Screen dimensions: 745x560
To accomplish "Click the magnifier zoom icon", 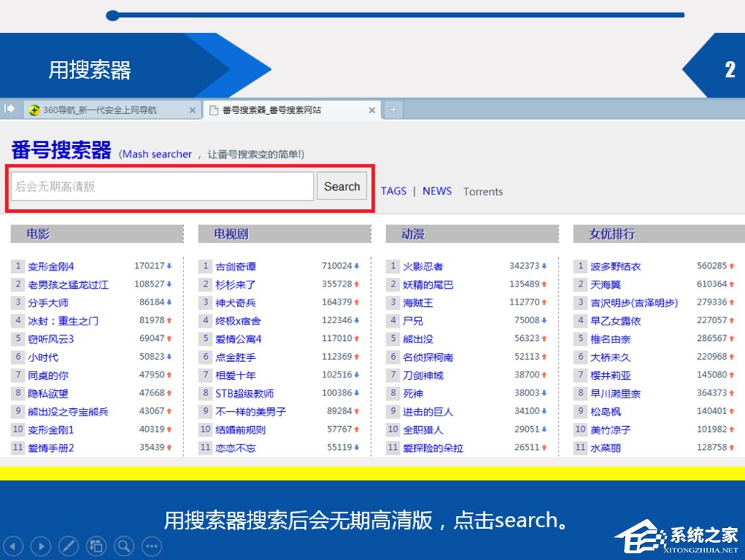I will point(124,546).
